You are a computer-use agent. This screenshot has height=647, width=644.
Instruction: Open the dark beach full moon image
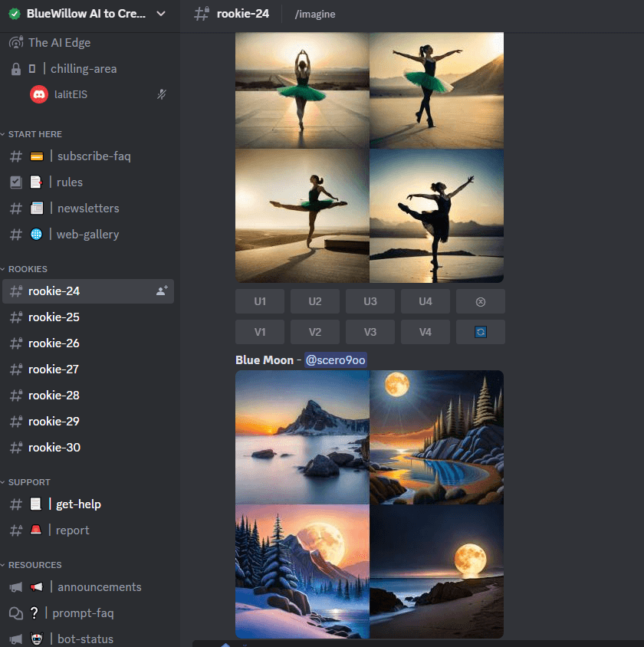437,571
